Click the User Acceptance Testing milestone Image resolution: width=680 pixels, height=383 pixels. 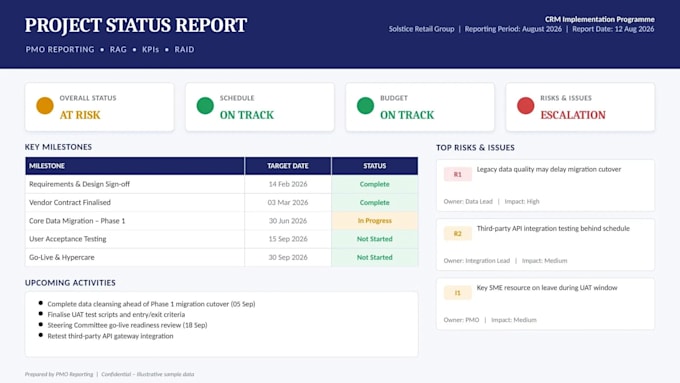click(x=68, y=239)
